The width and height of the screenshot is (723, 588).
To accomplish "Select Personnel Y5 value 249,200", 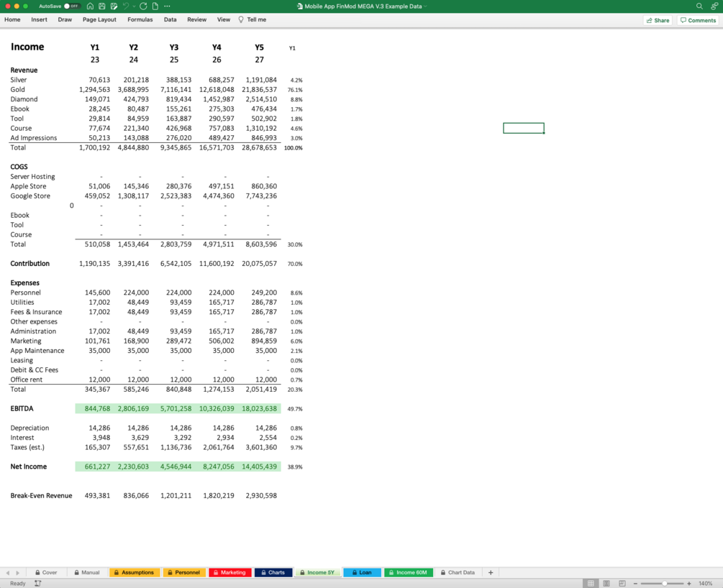I will [264, 293].
